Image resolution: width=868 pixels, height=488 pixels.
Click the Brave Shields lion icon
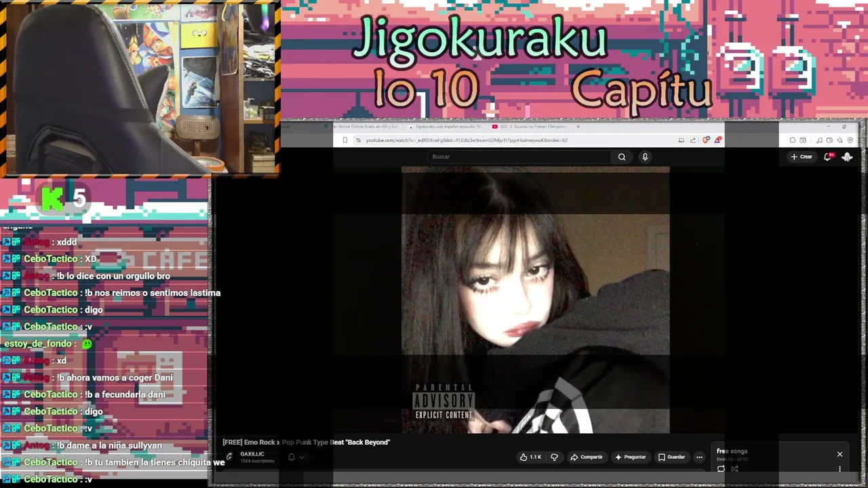pos(706,140)
